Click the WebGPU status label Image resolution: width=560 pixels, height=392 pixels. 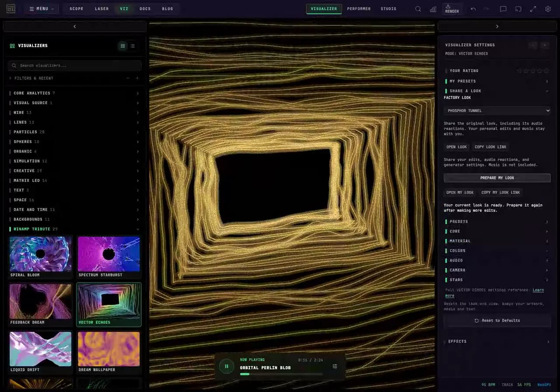(x=544, y=385)
